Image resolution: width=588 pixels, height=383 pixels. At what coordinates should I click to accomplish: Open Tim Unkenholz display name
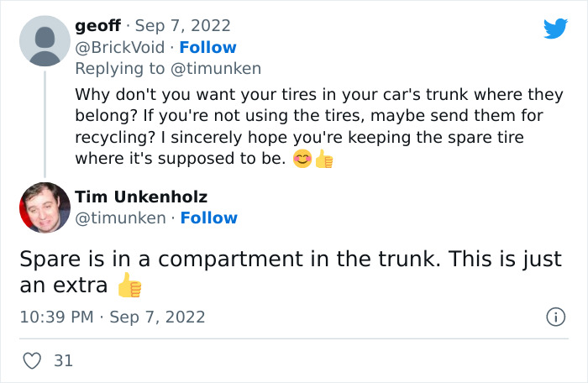pyautogui.click(x=141, y=197)
